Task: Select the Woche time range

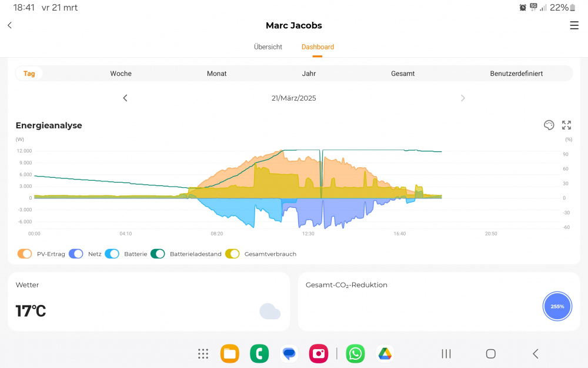Action: click(x=121, y=74)
